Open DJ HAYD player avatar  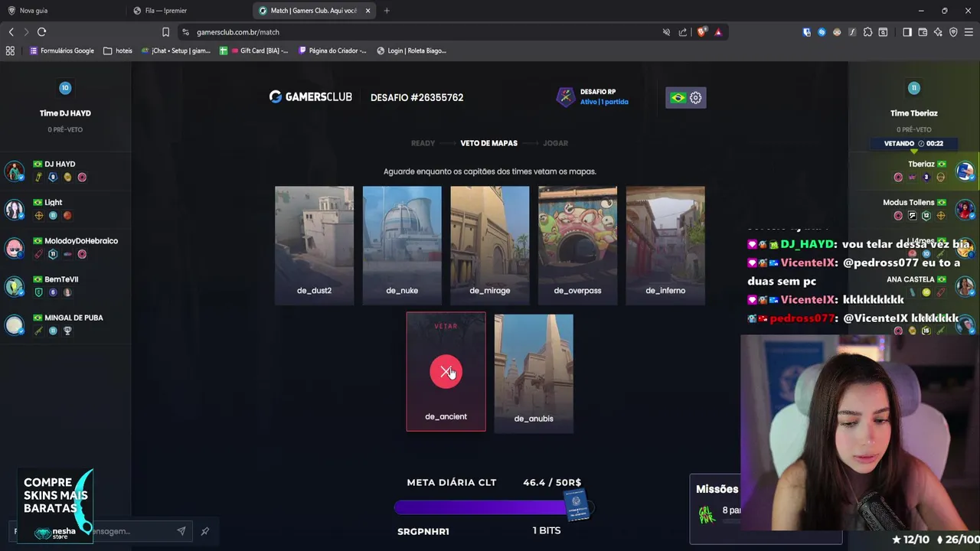click(x=15, y=171)
